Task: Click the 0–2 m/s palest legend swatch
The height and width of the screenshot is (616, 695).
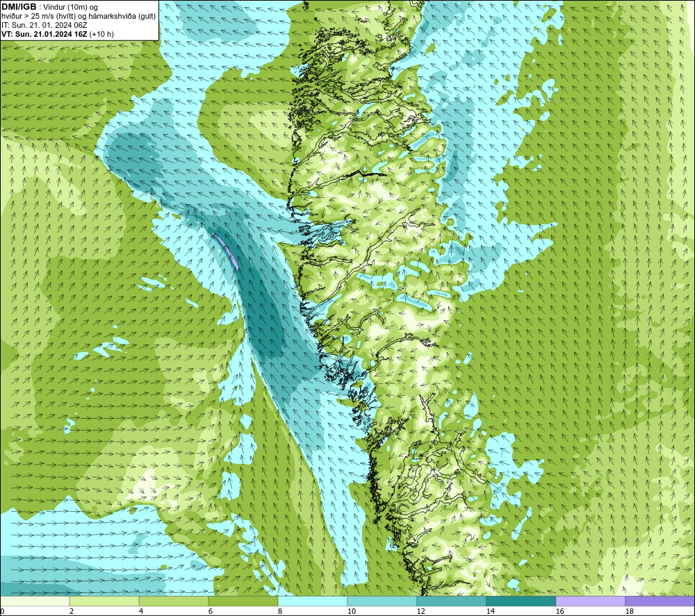Action: (35, 601)
